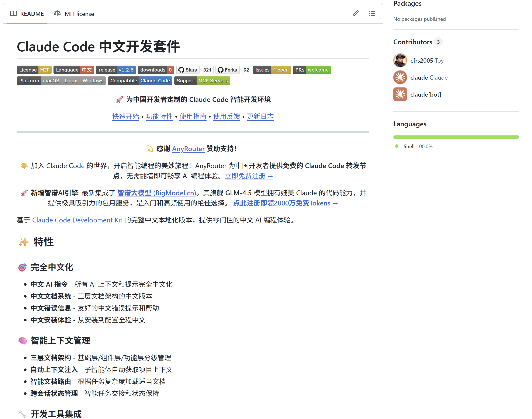Click the scales icon beside MIT license

click(57, 14)
